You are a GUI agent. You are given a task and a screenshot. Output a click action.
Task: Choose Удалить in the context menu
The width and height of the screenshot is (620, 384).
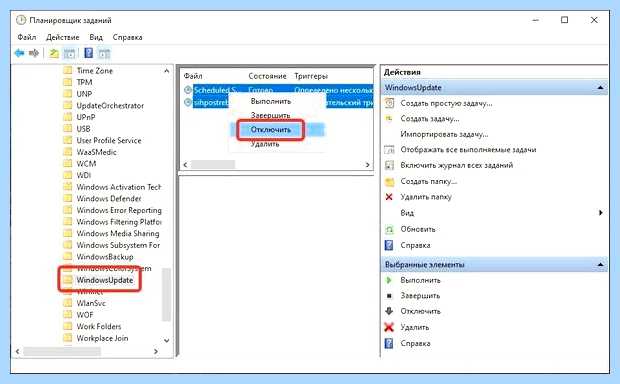[x=265, y=144]
